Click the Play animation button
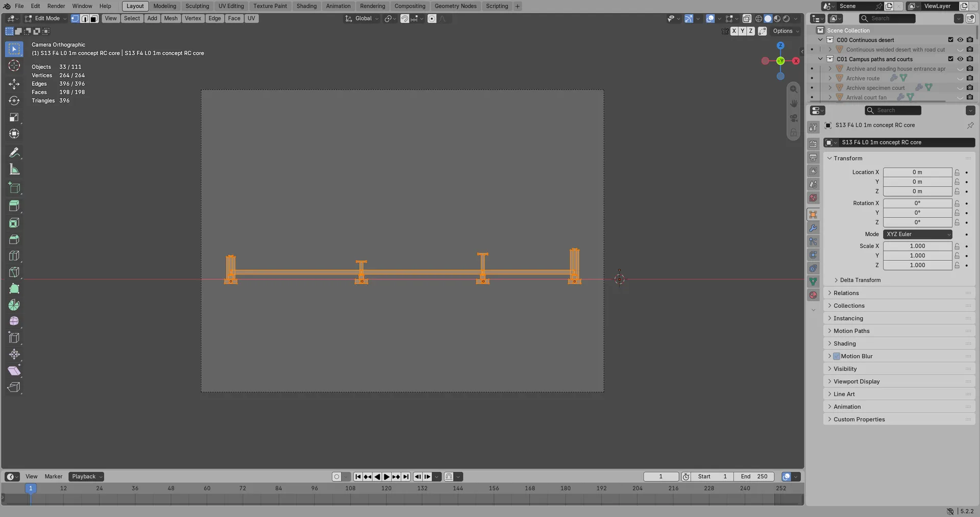The width and height of the screenshot is (980, 517). (386, 477)
